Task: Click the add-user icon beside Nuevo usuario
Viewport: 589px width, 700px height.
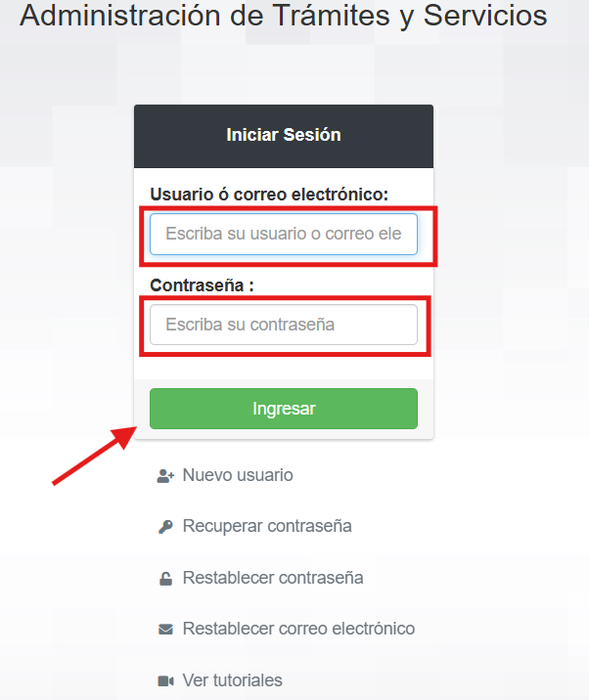Action: (164, 476)
